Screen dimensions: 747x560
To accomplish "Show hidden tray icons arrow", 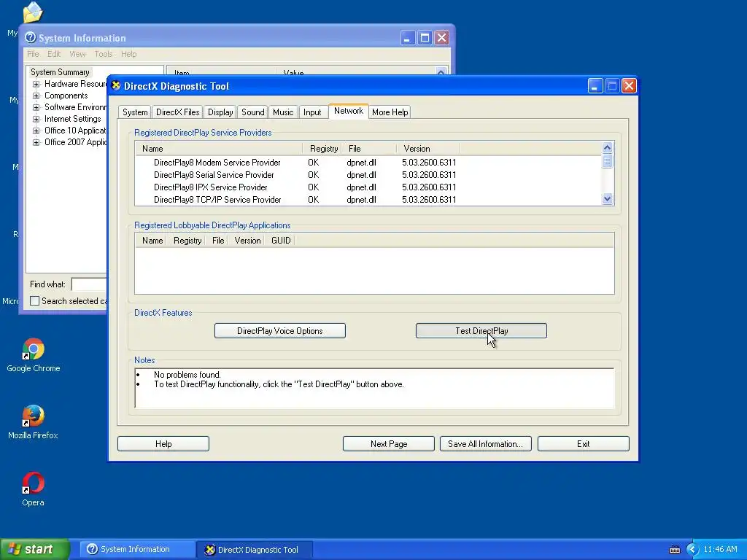I will (x=692, y=550).
